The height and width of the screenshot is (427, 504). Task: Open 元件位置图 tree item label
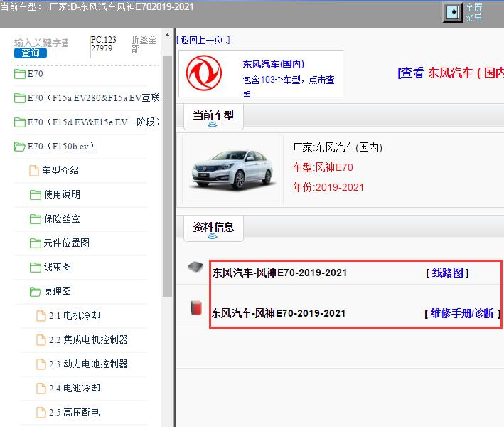(x=67, y=243)
